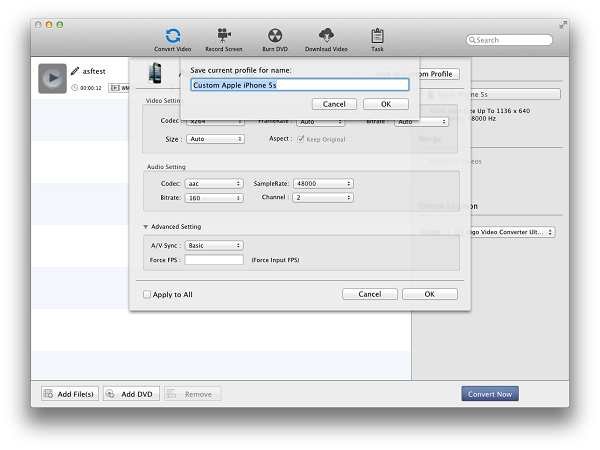This screenshot has width=600, height=450.
Task: Cancel the settings dialog
Action: point(370,294)
